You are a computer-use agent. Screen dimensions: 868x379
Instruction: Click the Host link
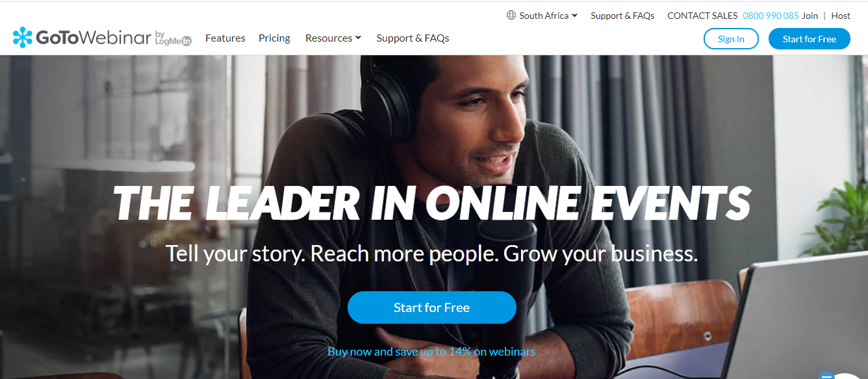coord(841,16)
